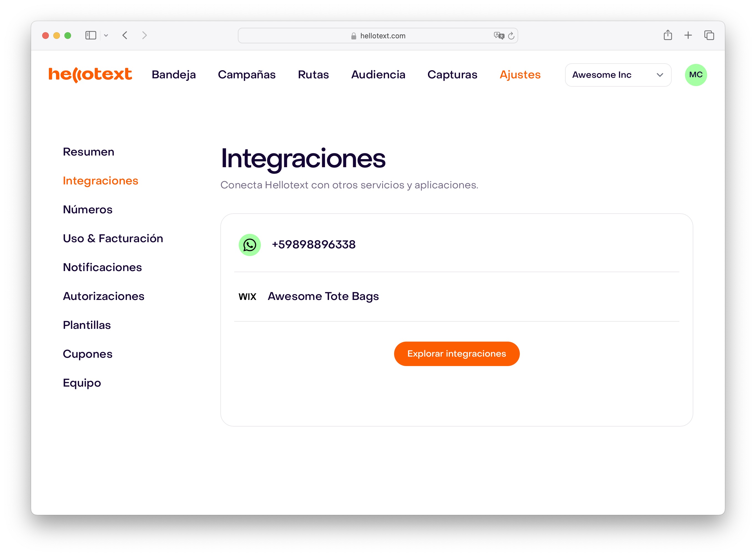Open the Rutas tab

313,75
